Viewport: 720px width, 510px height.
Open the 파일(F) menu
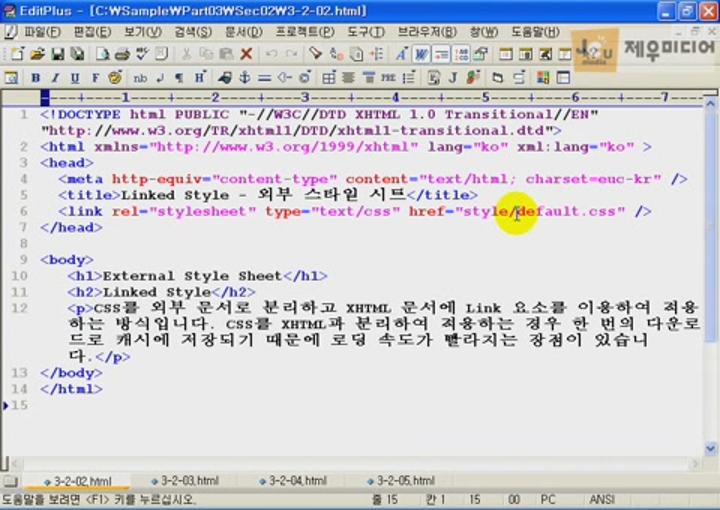pyautogui.click(x=42, y=32)
